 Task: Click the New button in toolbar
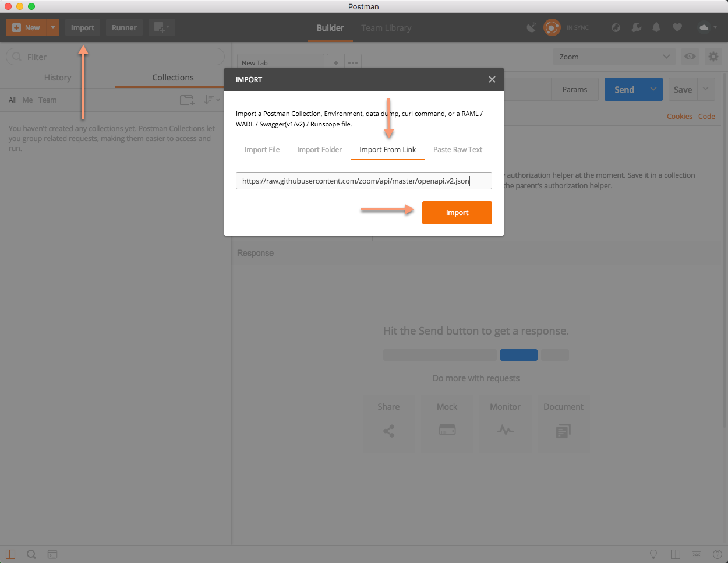pyautogui.click(x=26, y=27)
